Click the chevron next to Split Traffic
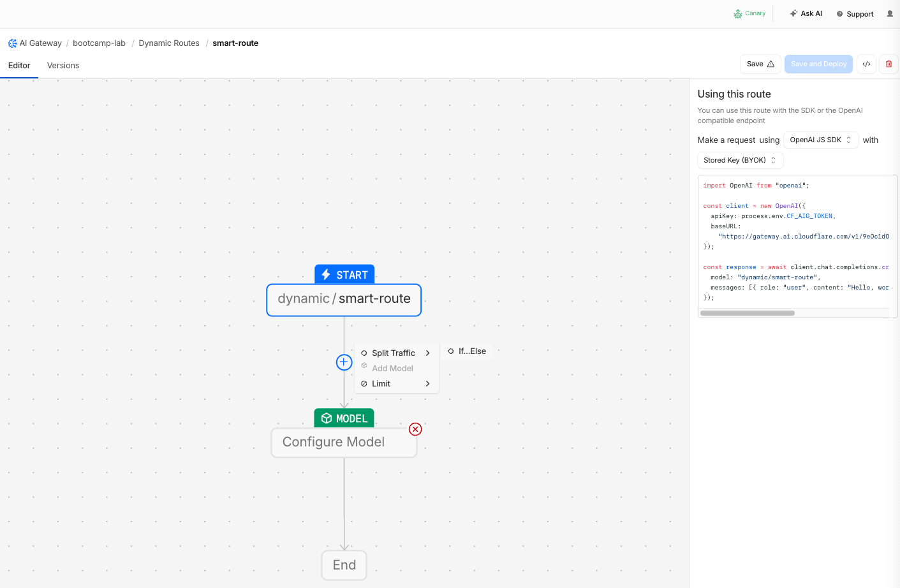The height and width of the screenshot is (588, 900). 427,353
